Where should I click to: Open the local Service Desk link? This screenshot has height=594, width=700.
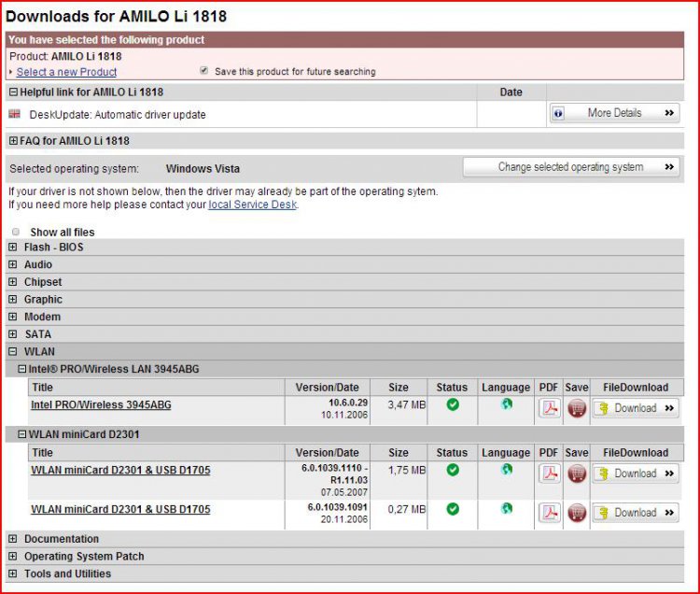point(253,205)
